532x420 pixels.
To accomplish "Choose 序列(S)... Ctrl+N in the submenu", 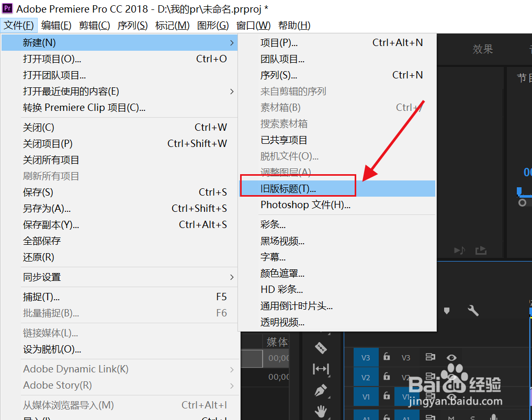I will [337, 75].
